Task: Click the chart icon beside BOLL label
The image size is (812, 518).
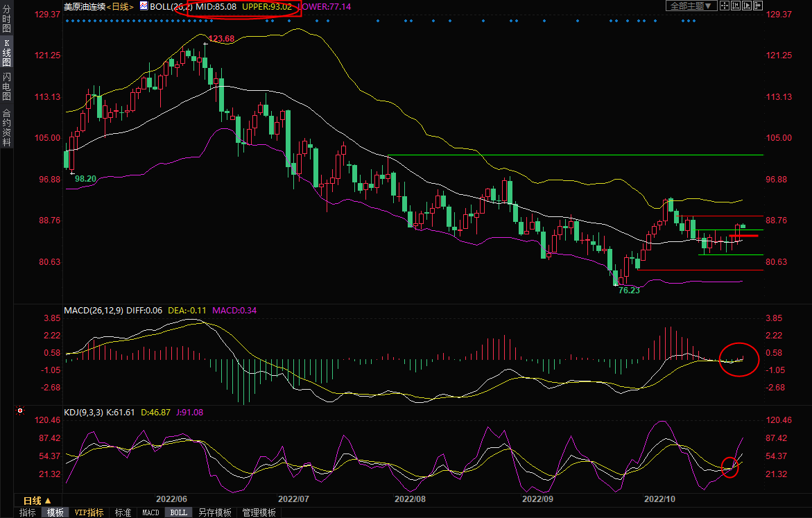Action: 144,6
